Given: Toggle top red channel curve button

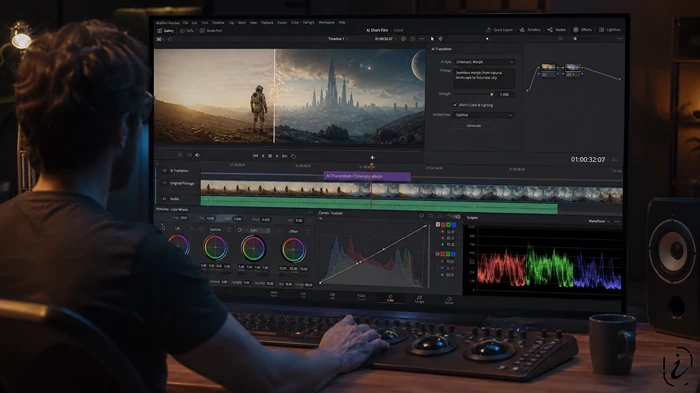Looking at the screenshot, I should coord(443,225).
